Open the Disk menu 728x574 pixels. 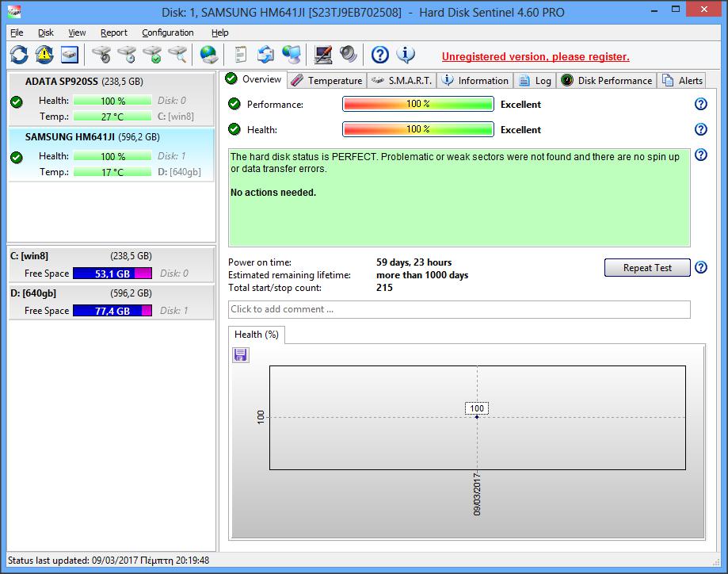[45, 33]
